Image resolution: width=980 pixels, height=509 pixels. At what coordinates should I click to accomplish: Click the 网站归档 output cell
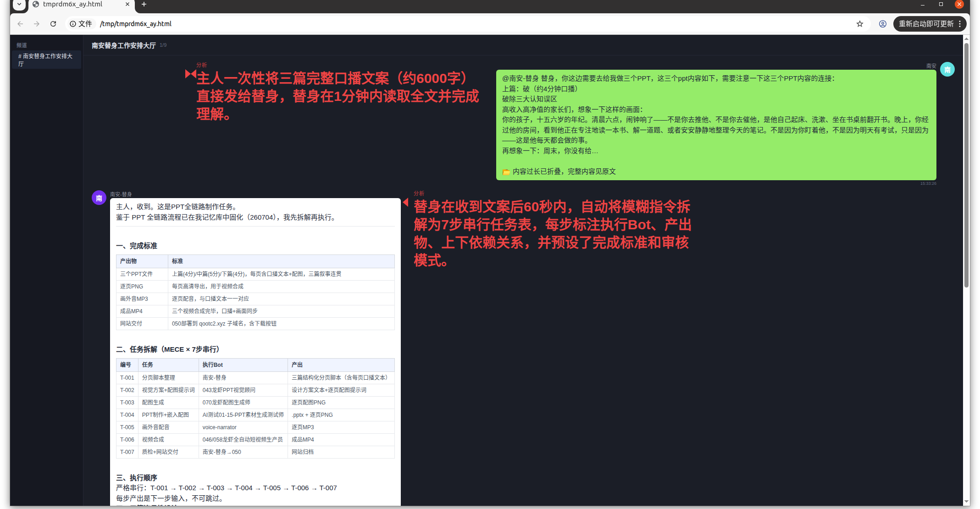341,452
